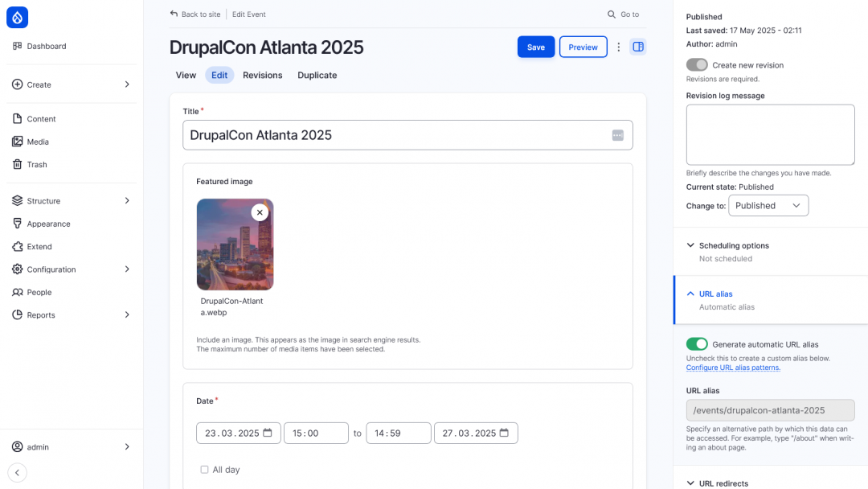Open Configure URL alias patterns link
This screenshot has width=868, height=489.
(x=733, y=368)
